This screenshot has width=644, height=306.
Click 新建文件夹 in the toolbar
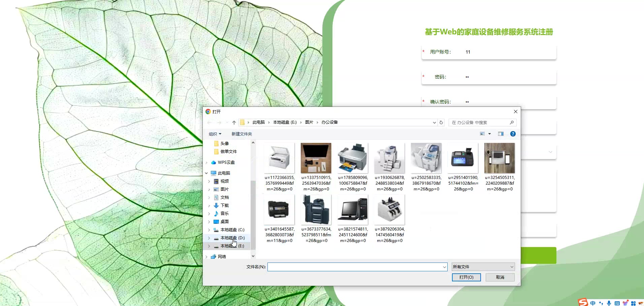pos(241,134)
